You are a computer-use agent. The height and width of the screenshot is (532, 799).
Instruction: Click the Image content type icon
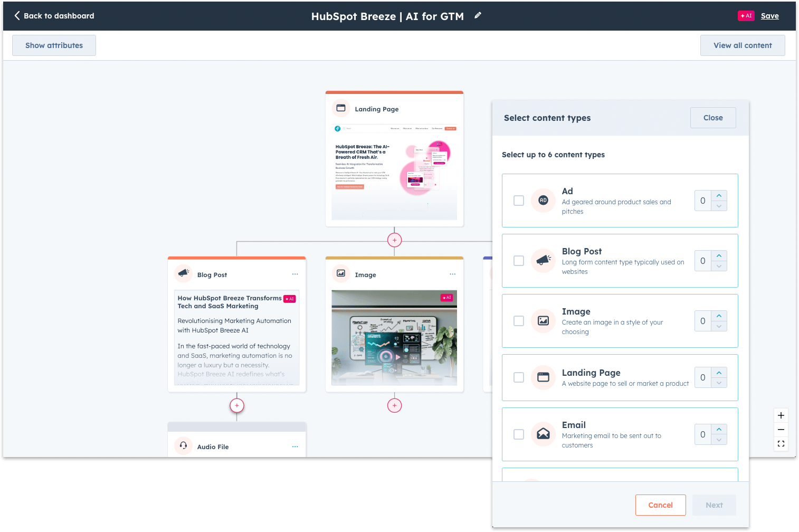543,321
